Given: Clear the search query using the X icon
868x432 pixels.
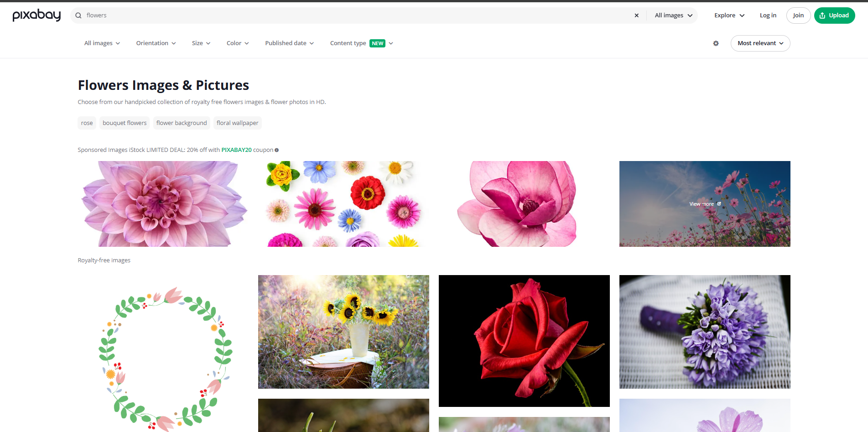Looking at the screenshot, I should [x=636, y=15].
